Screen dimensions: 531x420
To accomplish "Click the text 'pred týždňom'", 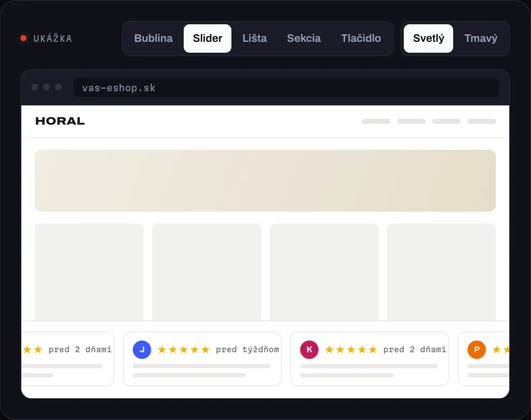I will click(x=248, y=350).
